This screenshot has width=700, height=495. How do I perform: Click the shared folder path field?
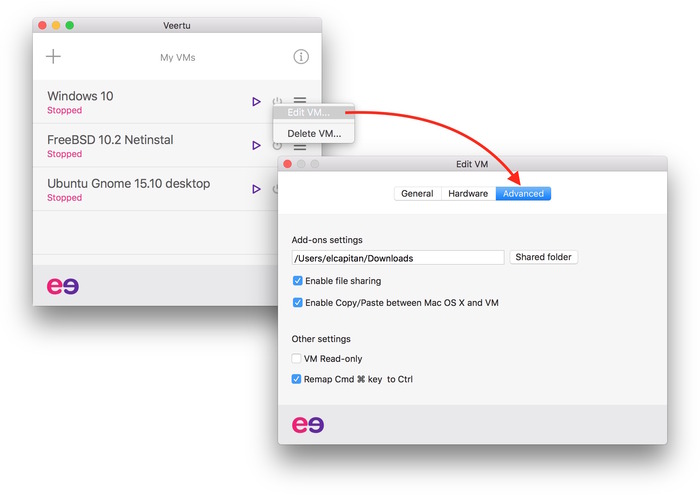[x=398, y=258]
